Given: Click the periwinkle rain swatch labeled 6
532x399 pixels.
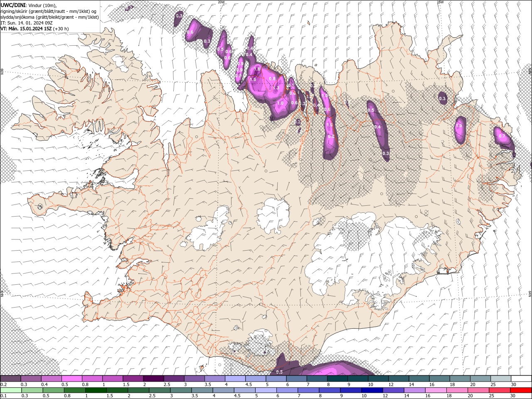Looking at the screenshot, I should [287, 390].
